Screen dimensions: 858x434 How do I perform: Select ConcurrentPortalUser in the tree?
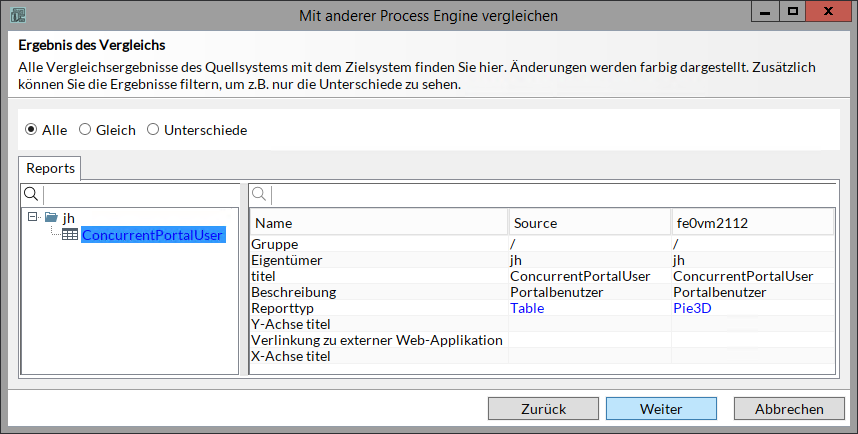coord(153,235)
